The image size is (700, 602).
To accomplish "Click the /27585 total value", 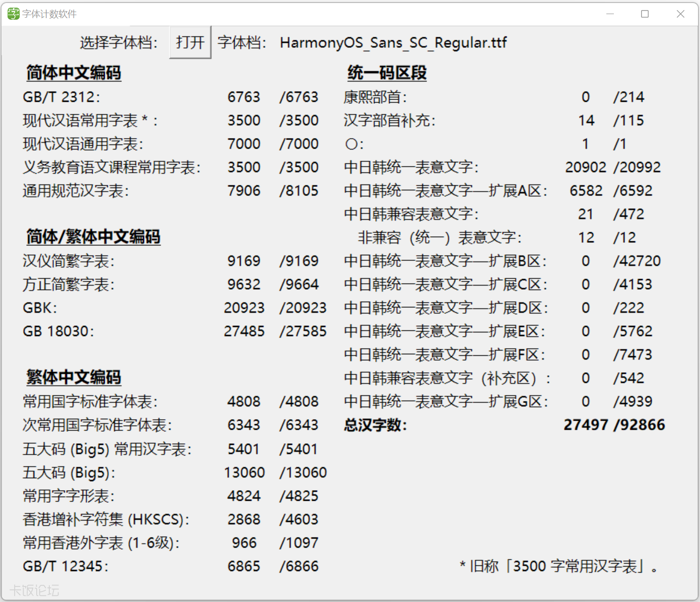I will pos(303,331).
